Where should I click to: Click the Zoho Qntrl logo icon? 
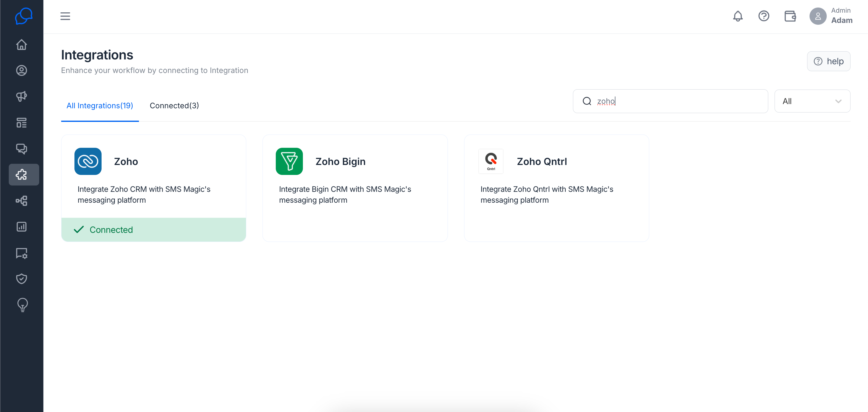491,161
